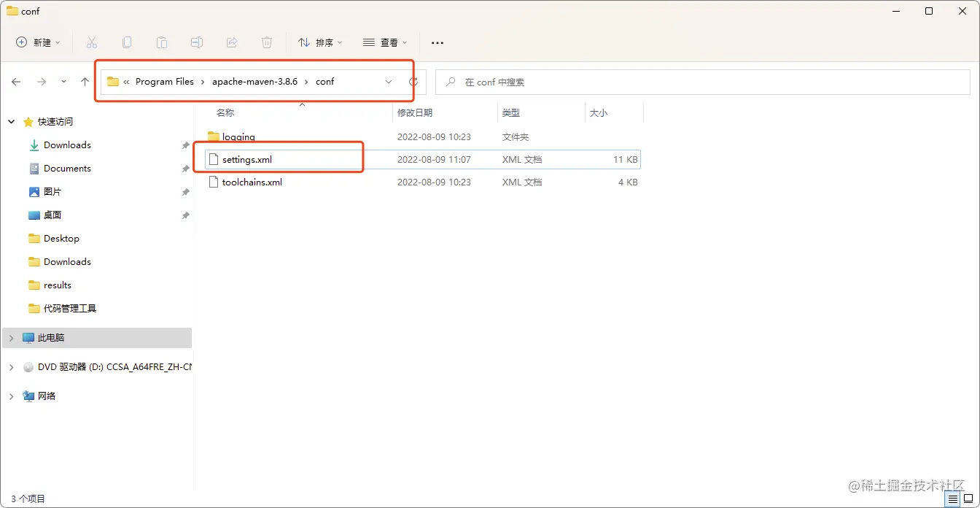Click Program Files in address breadcrumb

click(x=165, y=82)
